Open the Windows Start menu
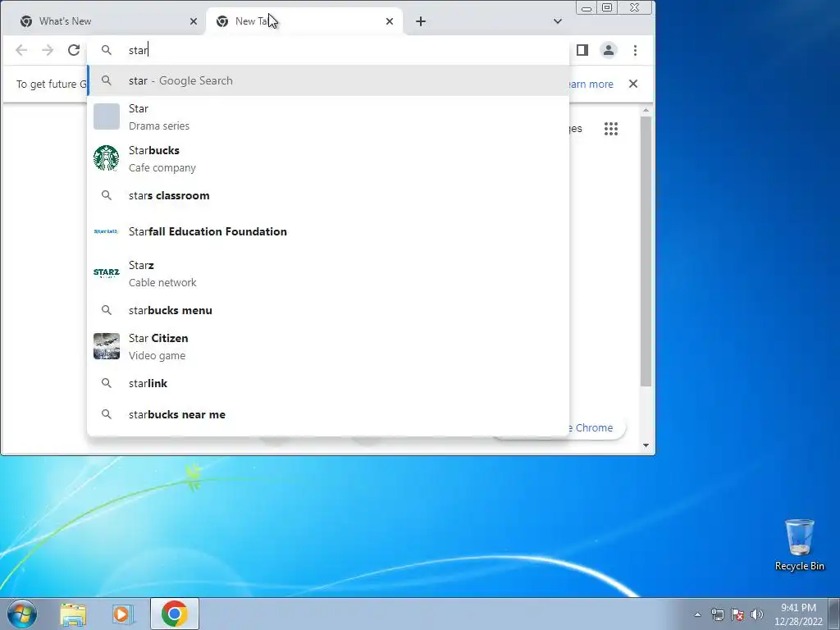The height and width of the screenshot is (630, 840). [x=22, y=614]
